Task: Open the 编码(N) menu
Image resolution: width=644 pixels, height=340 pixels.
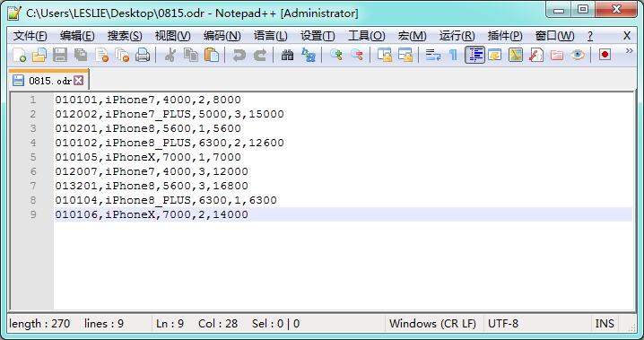Action: point(222,36)
